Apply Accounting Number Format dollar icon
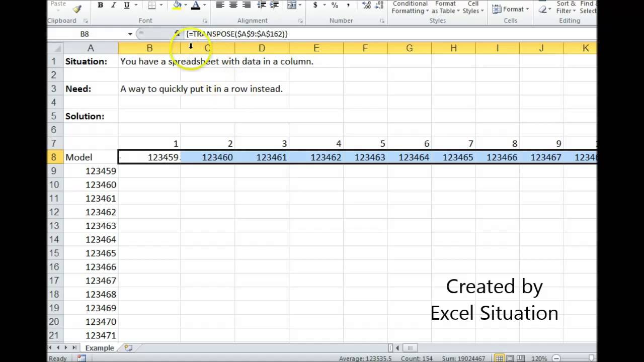 pos(315,5)
